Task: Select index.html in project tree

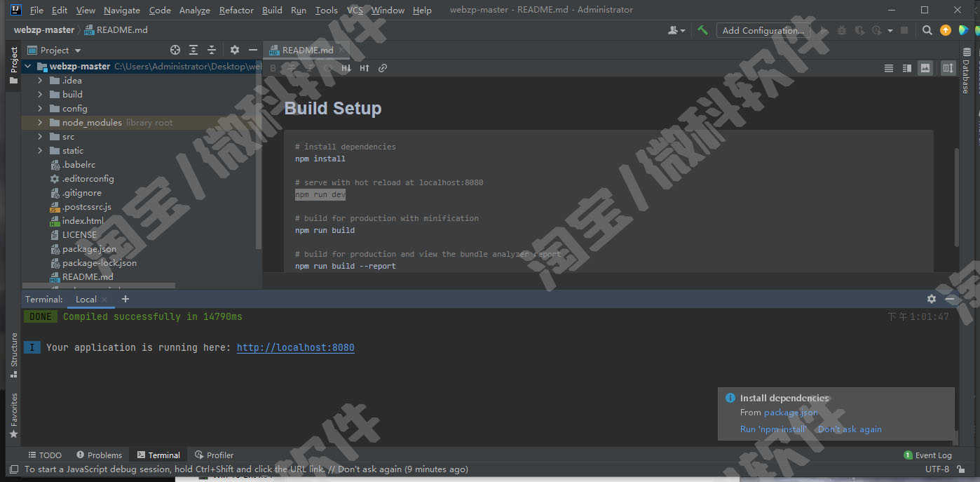Action: (x=83, y=221)
